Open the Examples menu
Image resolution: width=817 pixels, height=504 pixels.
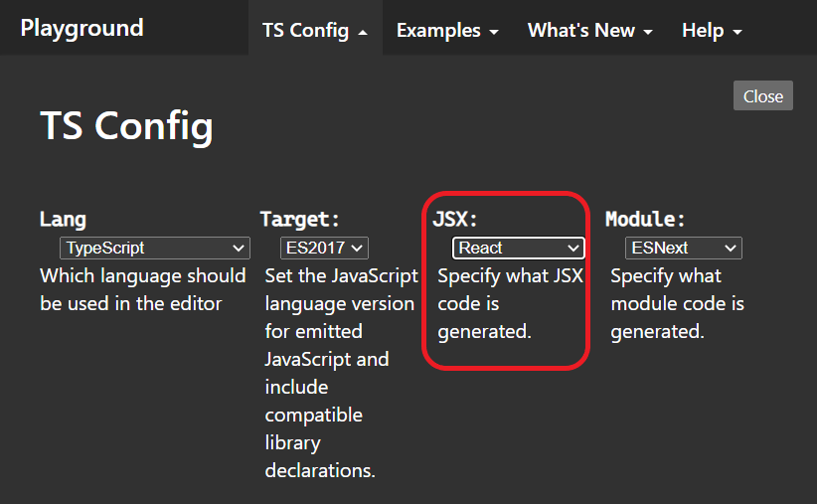447,30
